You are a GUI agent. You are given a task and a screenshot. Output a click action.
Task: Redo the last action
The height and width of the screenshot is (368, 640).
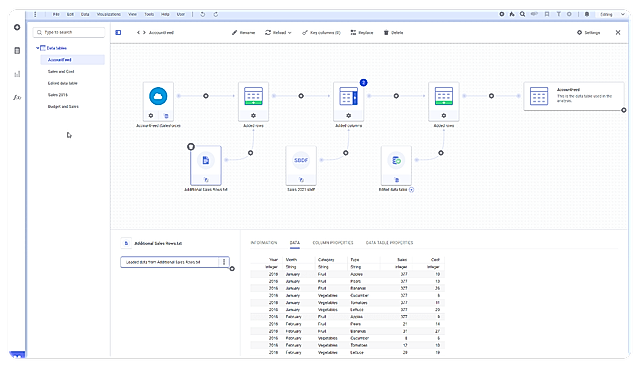pos(216,14)
